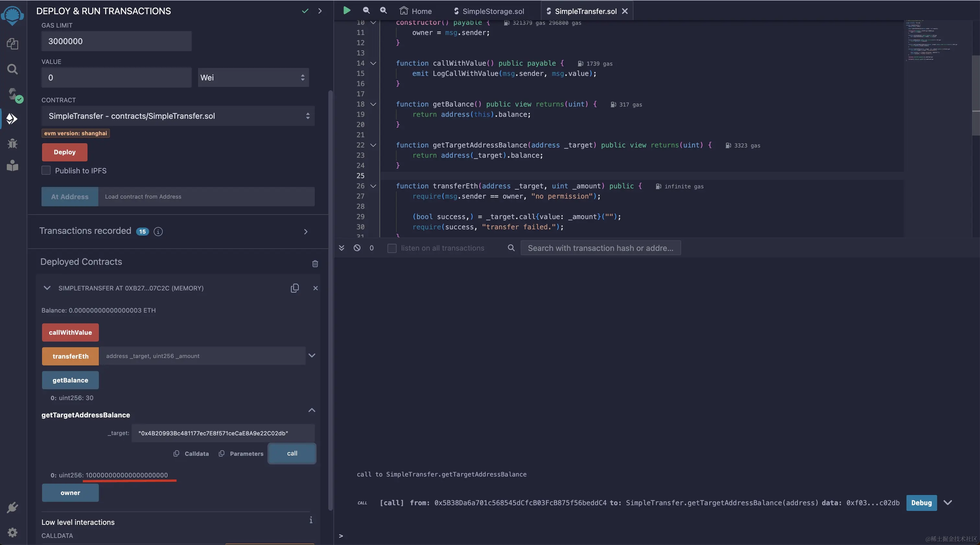The height and width of the screenshot is (545, 980).
Task: Check listen on all transactions box
Action: click(392, 248)
